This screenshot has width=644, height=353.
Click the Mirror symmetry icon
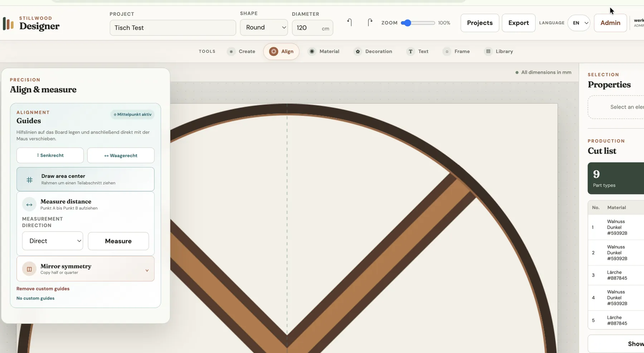point(29,269)
